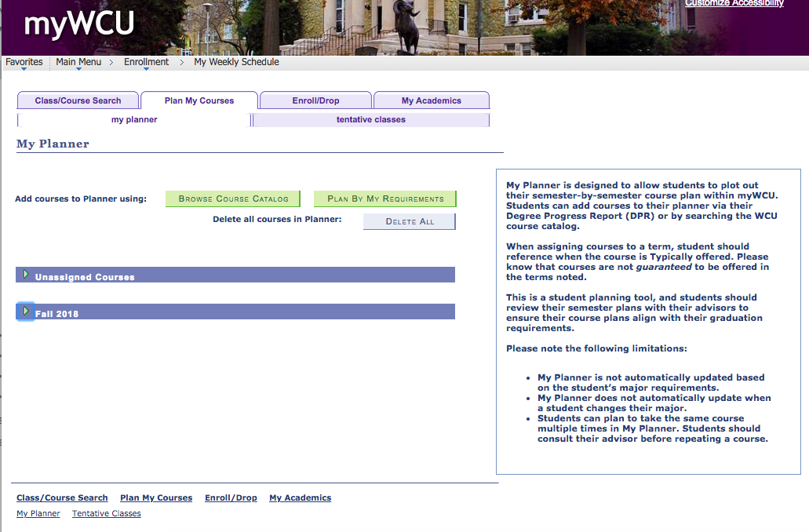Click My Weekly Schedule breadcrumb
Viewport: 809px width, 532px height.
(x=236, y=62)
